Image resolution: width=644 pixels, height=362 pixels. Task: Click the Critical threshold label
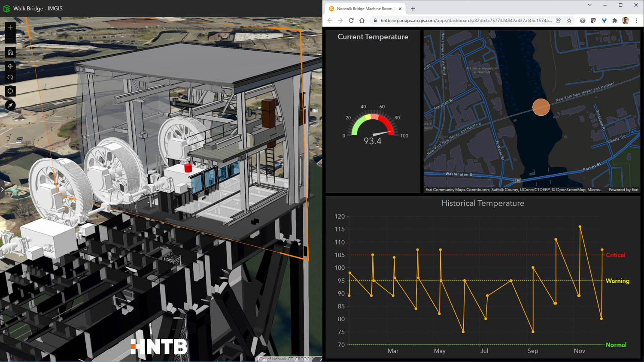[x=616, y=255]
